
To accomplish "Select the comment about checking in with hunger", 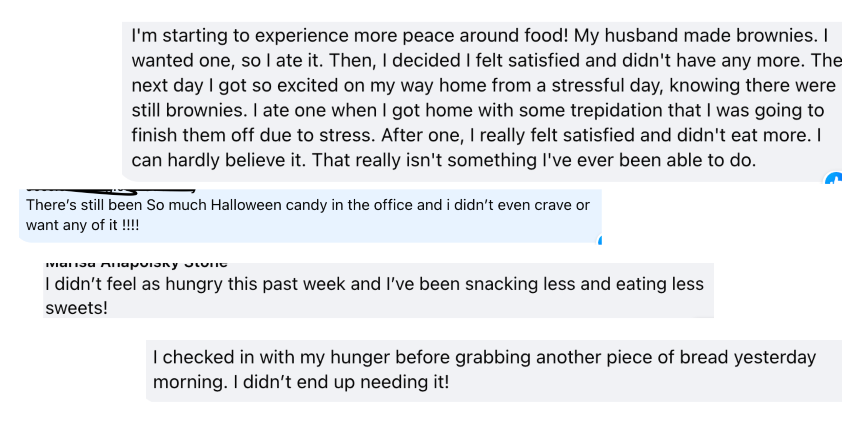I will [x=494, y=371].
